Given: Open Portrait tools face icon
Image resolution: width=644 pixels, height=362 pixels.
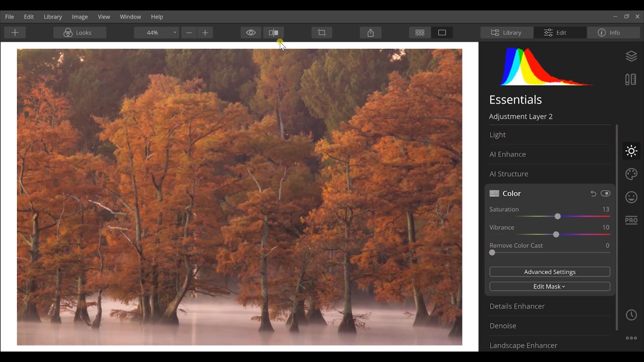Looking at the screenshot, I should coord(631,197).
